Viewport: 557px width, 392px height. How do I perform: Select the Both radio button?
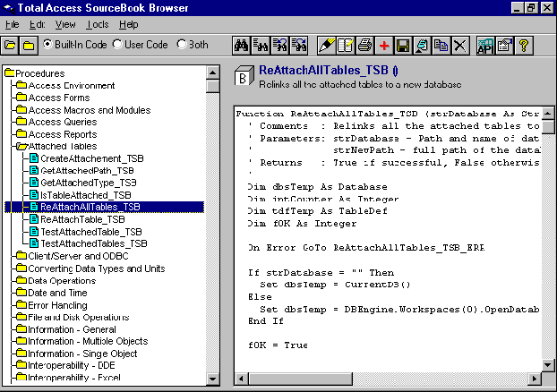tap(182, 44)
